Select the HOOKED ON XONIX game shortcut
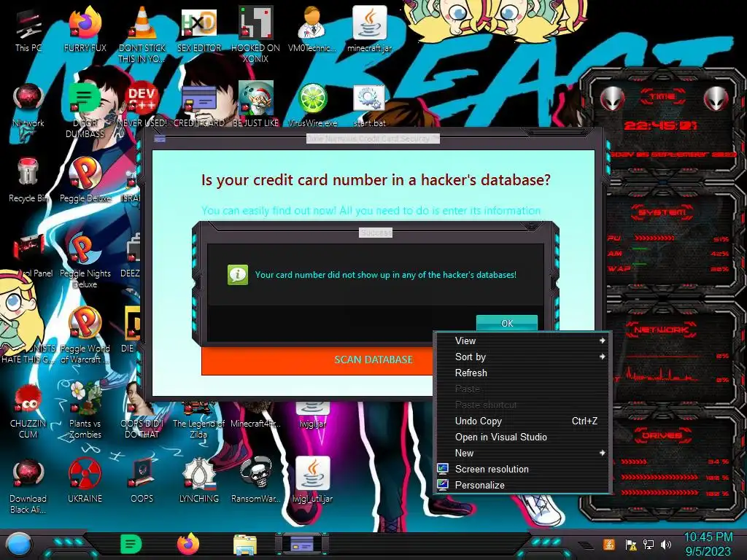 pos(255,35)
